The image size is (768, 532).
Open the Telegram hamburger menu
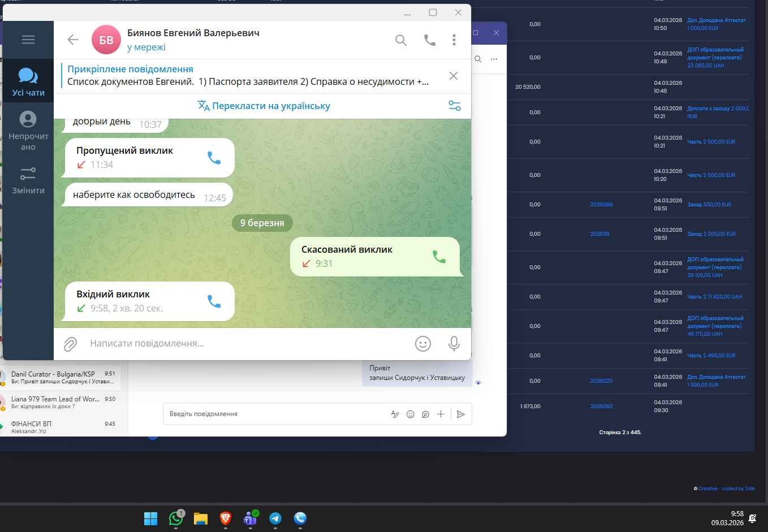(x=28, y=40)
